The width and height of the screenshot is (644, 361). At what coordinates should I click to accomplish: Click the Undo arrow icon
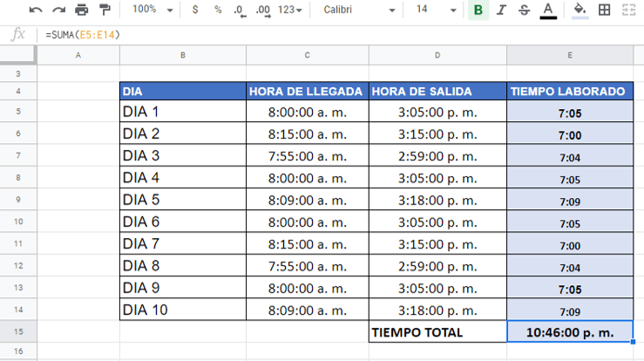coord(36,10)
